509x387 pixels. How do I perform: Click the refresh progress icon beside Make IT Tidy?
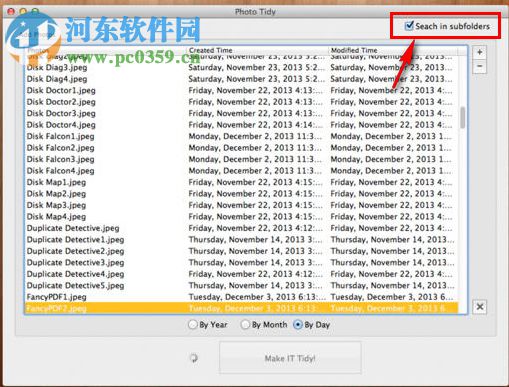pos(194,358)
